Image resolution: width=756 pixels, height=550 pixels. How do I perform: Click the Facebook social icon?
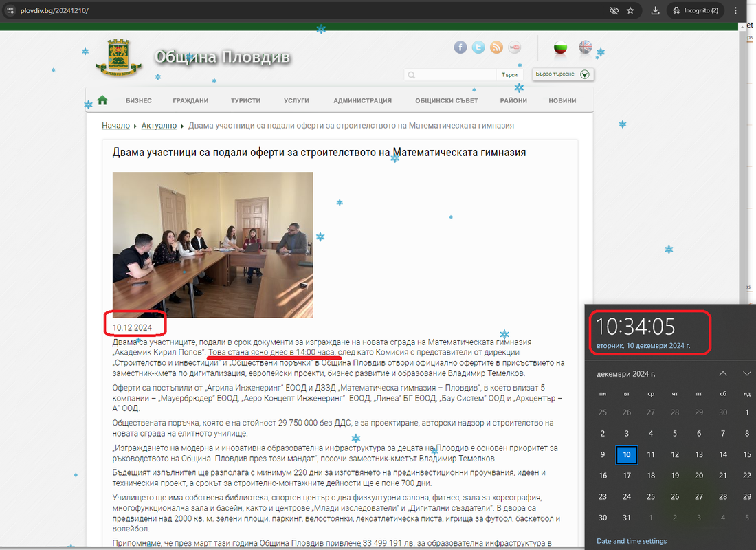[460, 47]
